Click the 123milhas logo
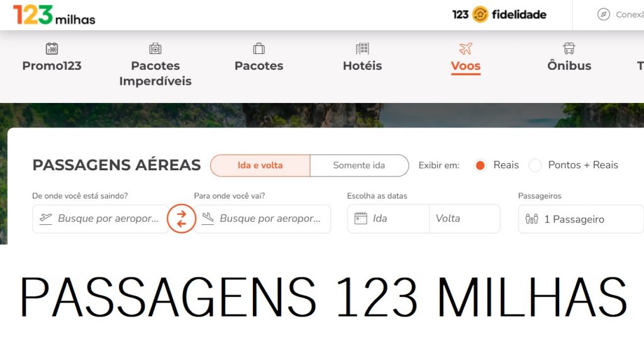This screenshot has height=348, width=644. point(54,15)
